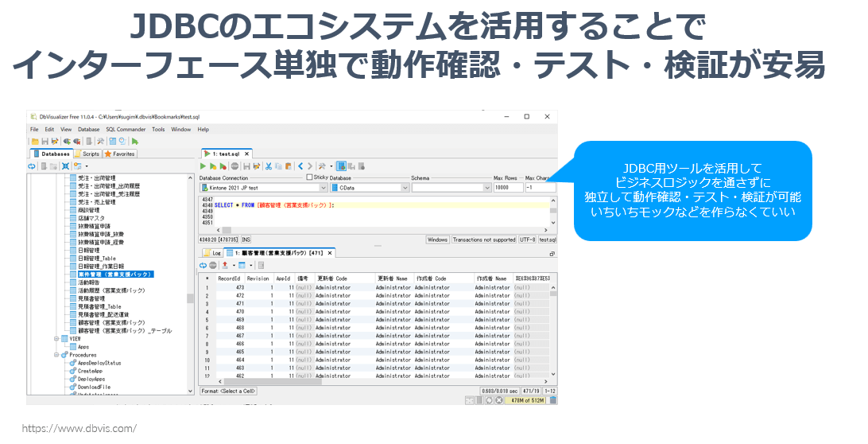Open the https://www.dbvis.com/ link
The image size is (868, 444).
tap(79, 428)
